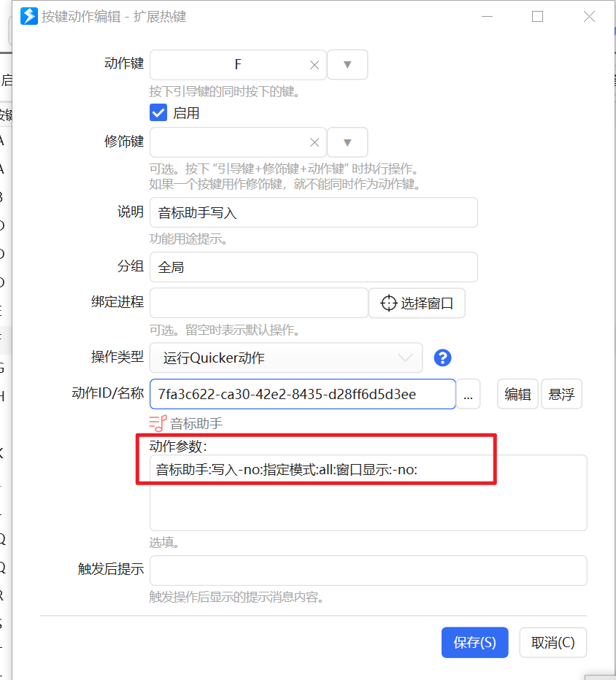Clear the action key F field
Image resolution: width=616 pixels, height=680 pixels.
[315, 65]
